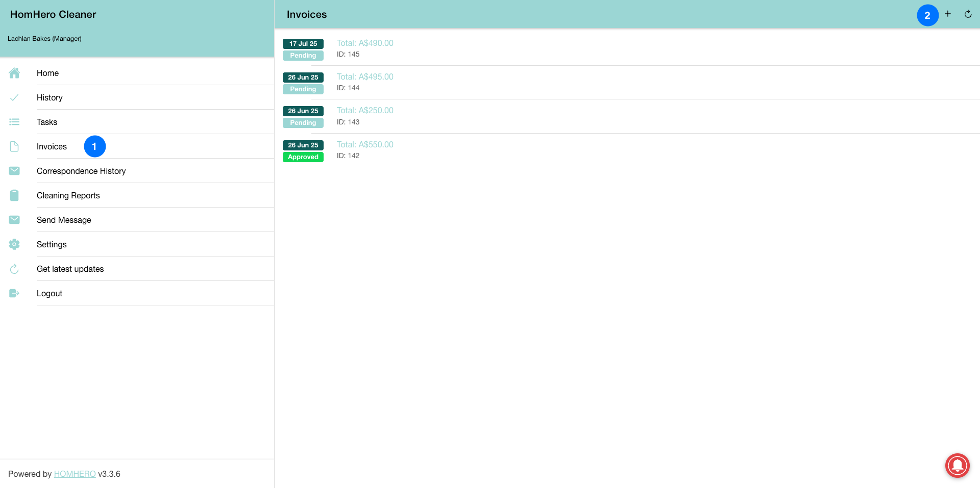The height and width of the screenshot is (488, 980).
Task: Open the HOMHERO link in footer
Action: click(75, 474)
